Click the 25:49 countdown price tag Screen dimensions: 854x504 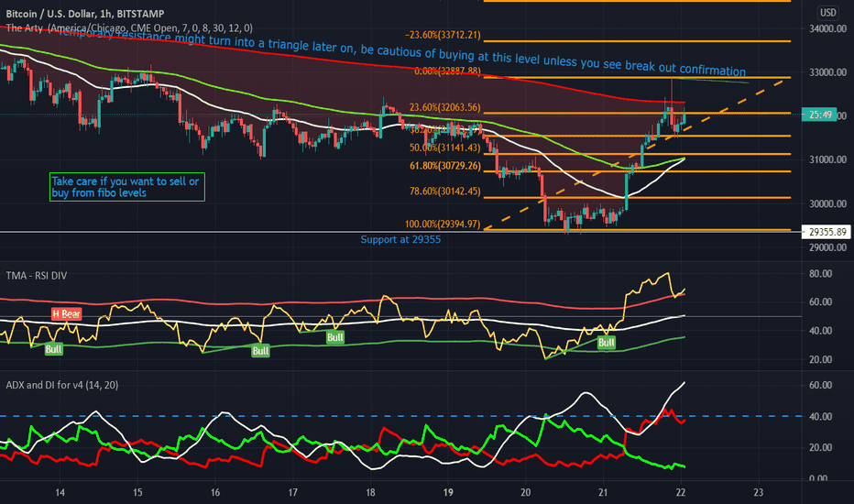click(819, 115)
